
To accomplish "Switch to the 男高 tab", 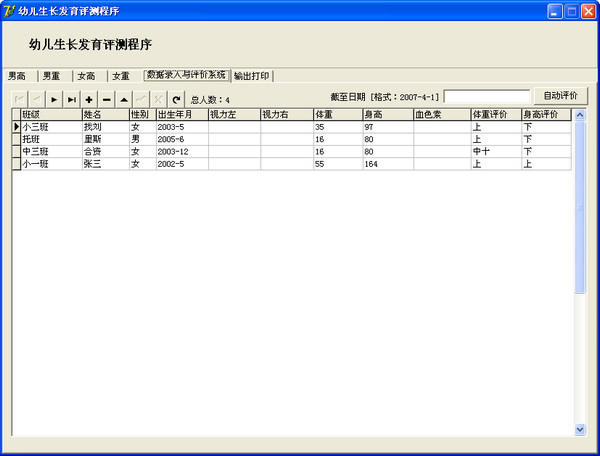I will 17,76.
